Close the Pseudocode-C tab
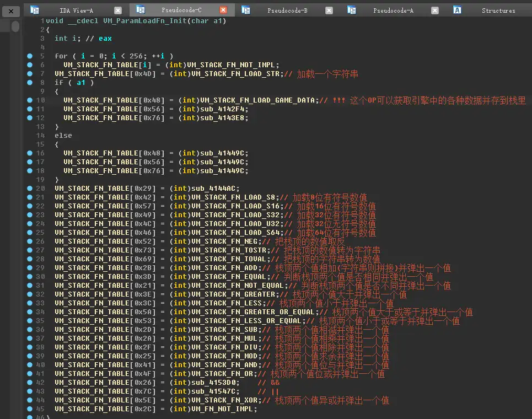532x419 pixels. coord(223,10)
